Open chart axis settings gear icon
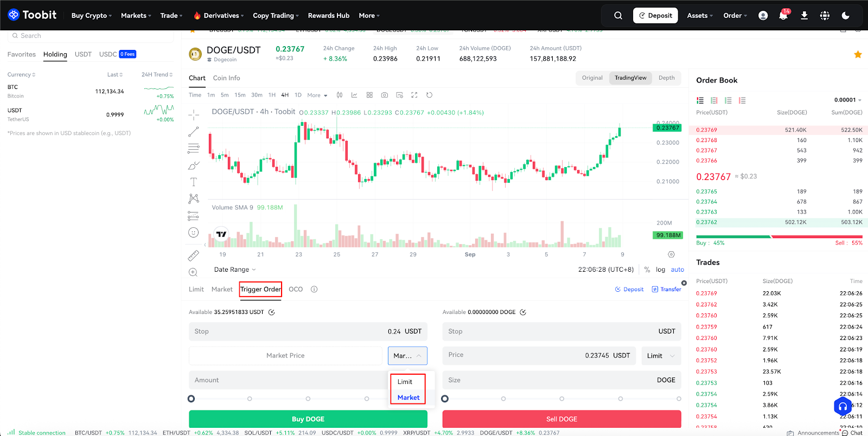 tap(671, 254)
